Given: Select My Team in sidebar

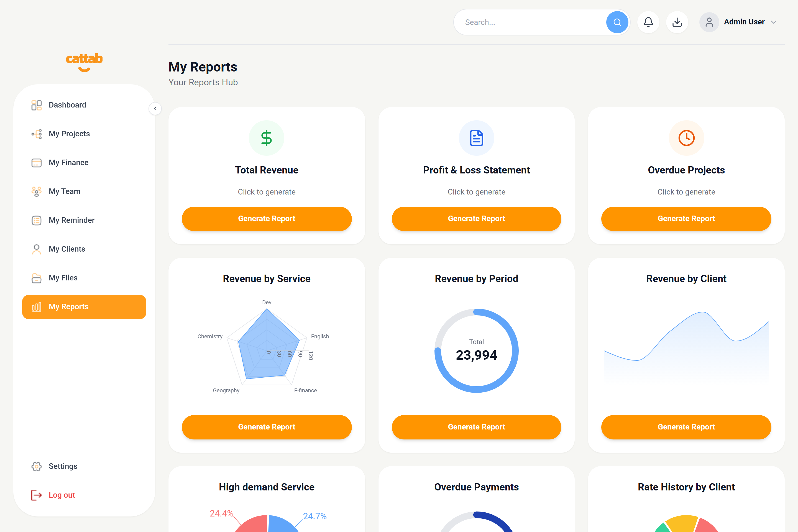Looking at the screenshot, I should 84,192.
